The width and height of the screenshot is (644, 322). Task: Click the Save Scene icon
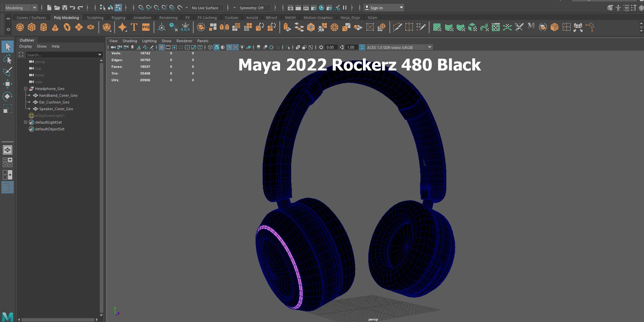click(65, 7)
